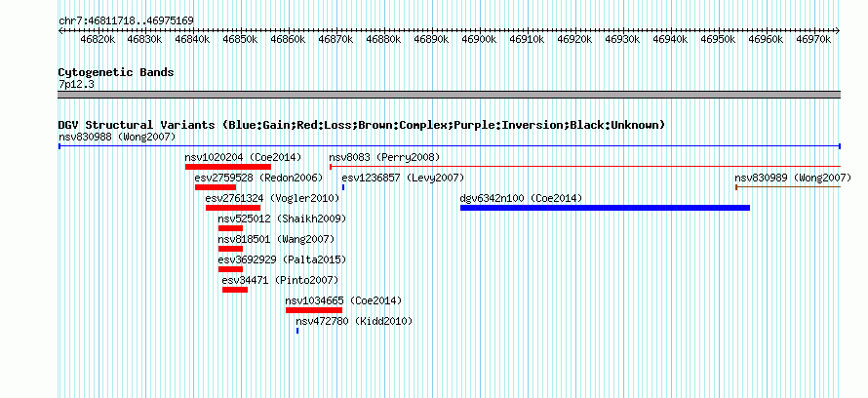This screenshot has height=398, width=868.
Task: Click the red nsv1020204 loss bar
Action: point(228,167)
